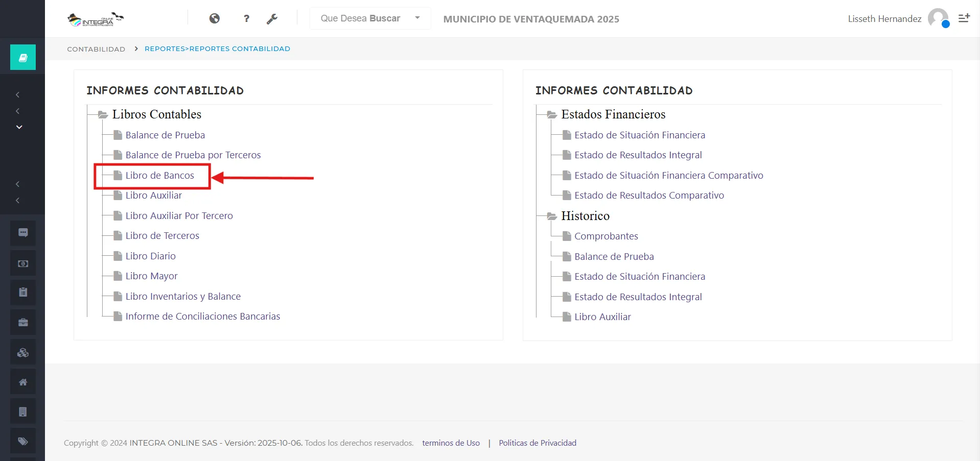
Task: Click the clipboard icon in the sidebar
Action: pyautogui.click(x=23, y=293)
